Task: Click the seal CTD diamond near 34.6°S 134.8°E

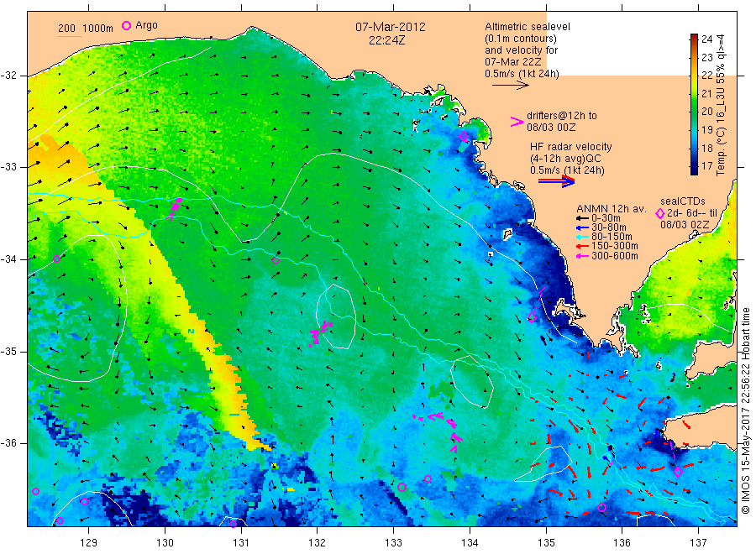Action: coord(532,317)
